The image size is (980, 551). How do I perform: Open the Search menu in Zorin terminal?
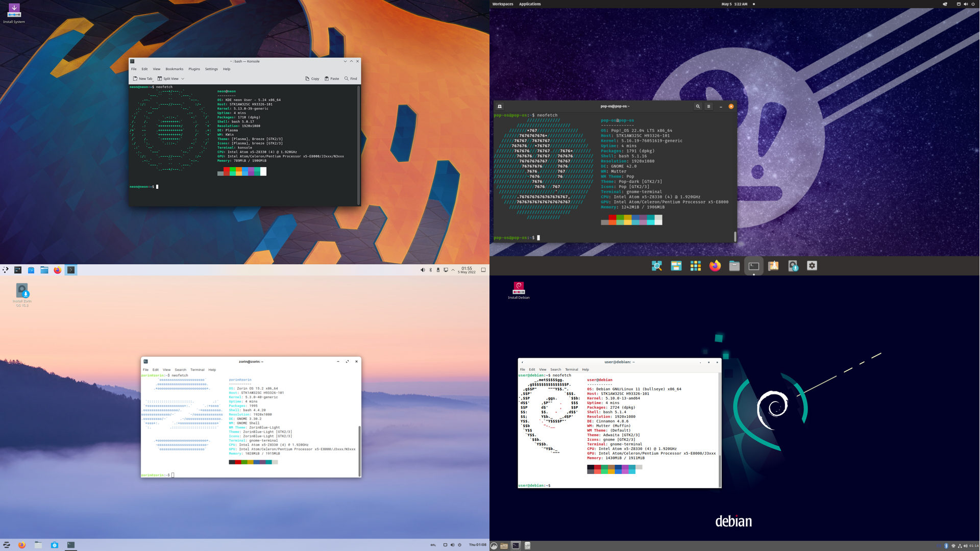coord(180,370)
